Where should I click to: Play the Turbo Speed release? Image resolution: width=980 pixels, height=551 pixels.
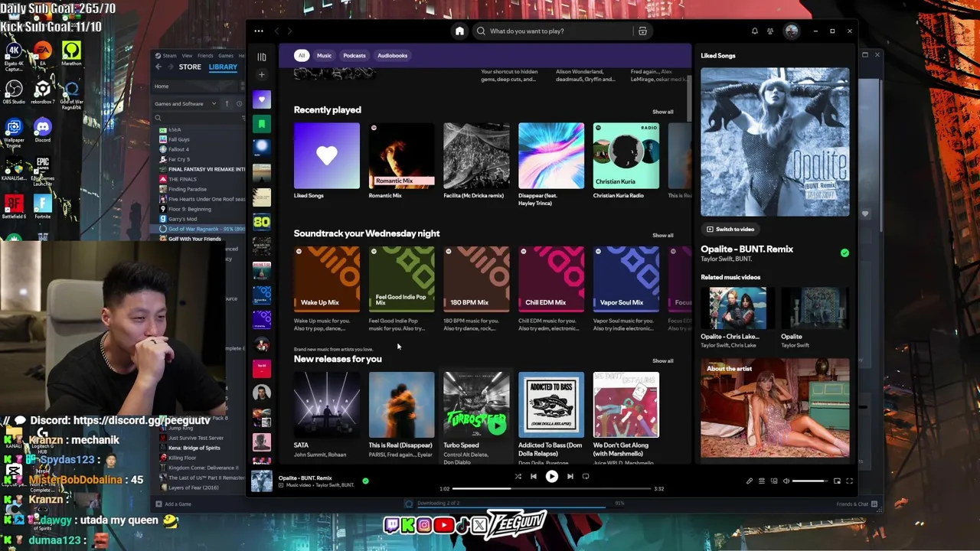[497, 425]
